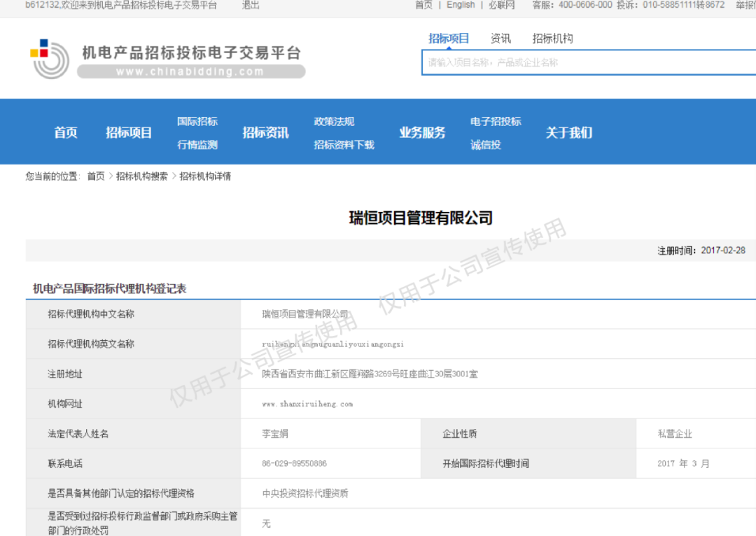
Task: Click the project search input box
Action: pyautogui.click(x=588, y=62)
